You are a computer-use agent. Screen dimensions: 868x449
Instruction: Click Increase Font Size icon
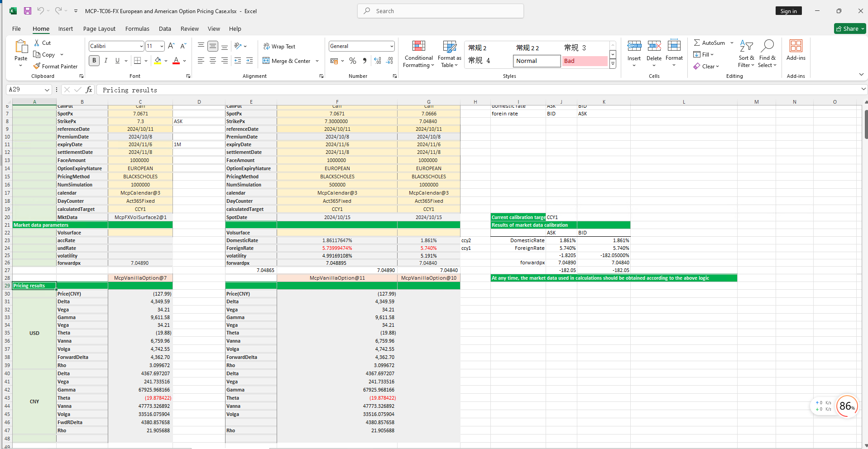pos(171,46)
